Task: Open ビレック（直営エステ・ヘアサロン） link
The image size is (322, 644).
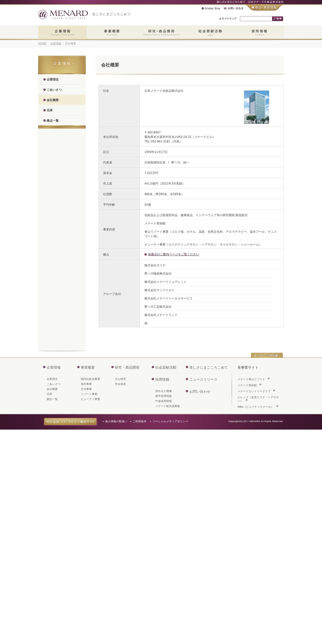Action: pos(258,399)
